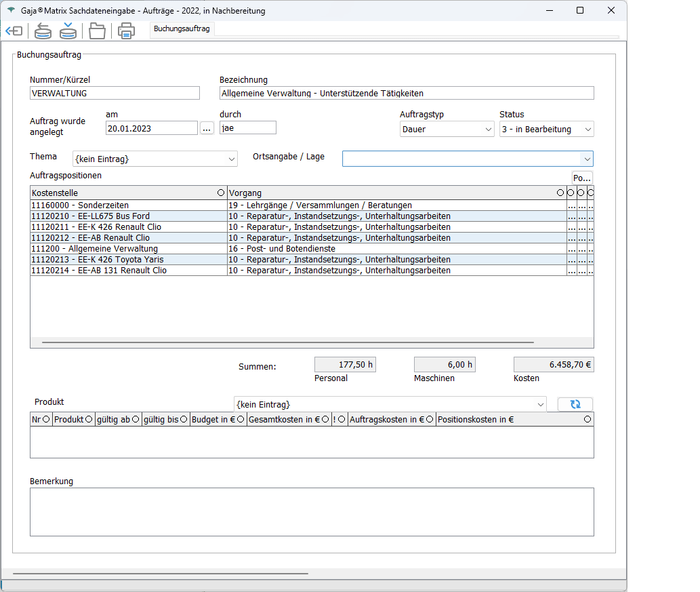Toggle the circle in Kostenstelle column header
700x592 pixels.
221,193
